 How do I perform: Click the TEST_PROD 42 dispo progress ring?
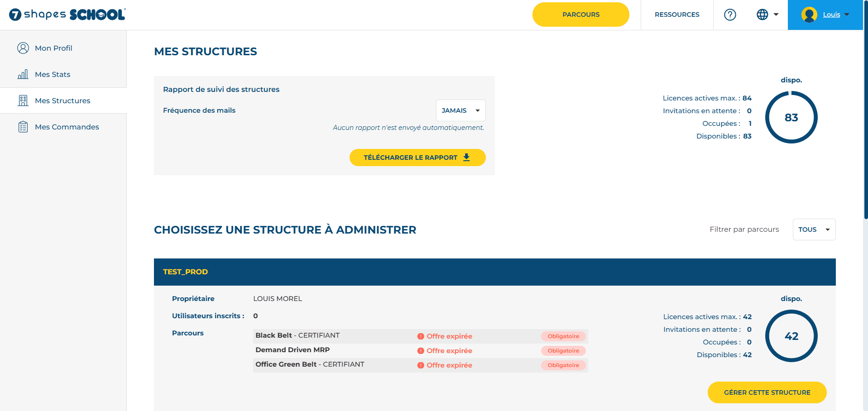[x=791, y=336]
